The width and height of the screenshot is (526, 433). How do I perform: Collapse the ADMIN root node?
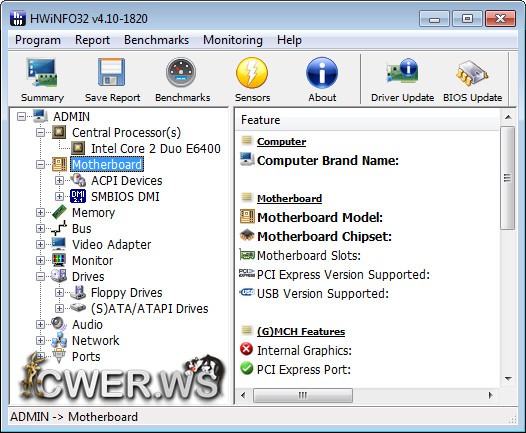[x=21, y=116]
